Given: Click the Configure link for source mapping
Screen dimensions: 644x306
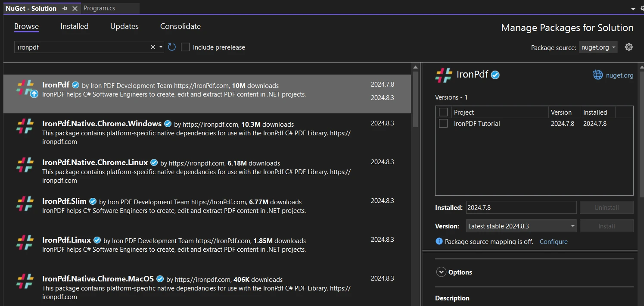Looking at the screenshot, I should [x=554, y=241].
